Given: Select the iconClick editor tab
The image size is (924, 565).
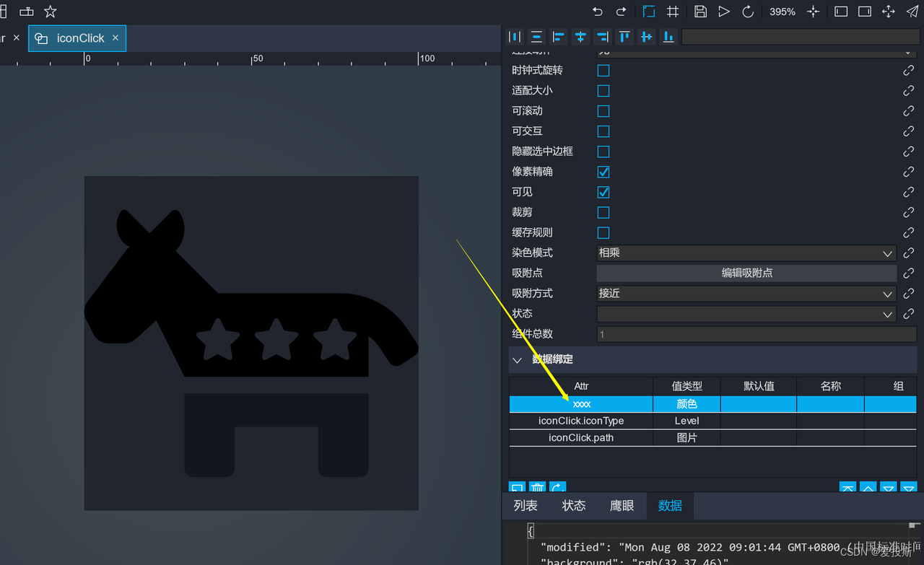Looking at the screenshot, I should coord(77,38).
